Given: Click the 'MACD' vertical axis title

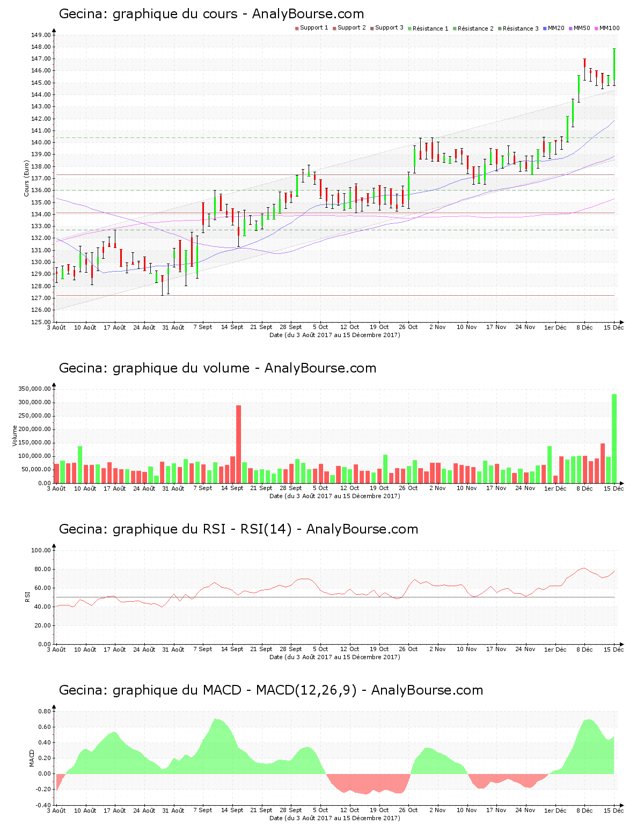Looking at the screenshot, I should coord(32,758).
